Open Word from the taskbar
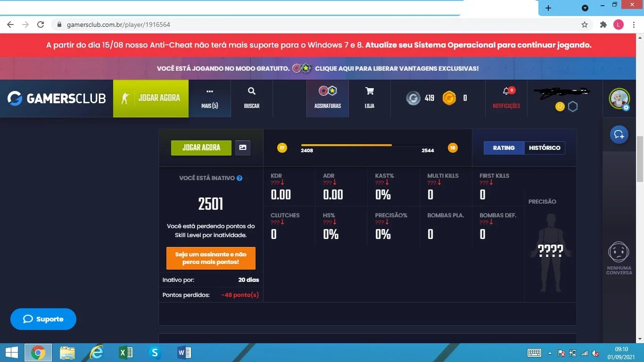 point(184,353)
